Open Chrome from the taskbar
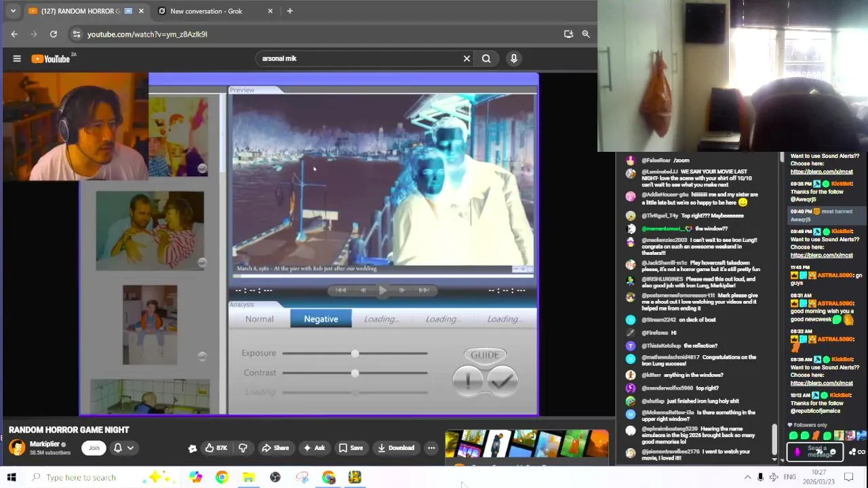The image size is (868, 488). click(x=222, y=477)
